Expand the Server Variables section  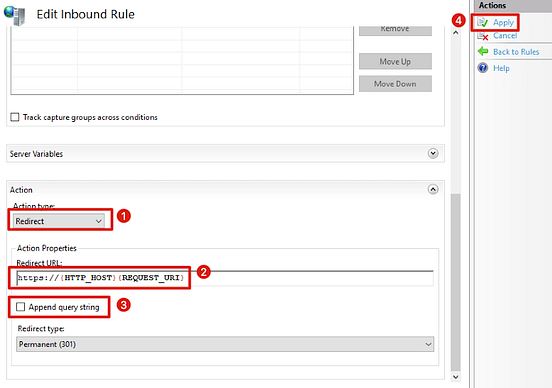pos(433,154)
